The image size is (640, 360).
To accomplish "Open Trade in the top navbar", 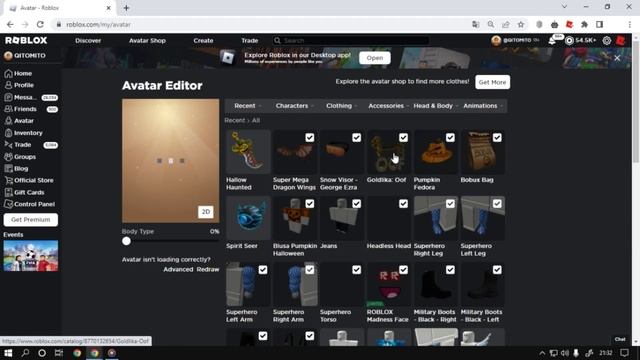I will (x=249, y=40).
